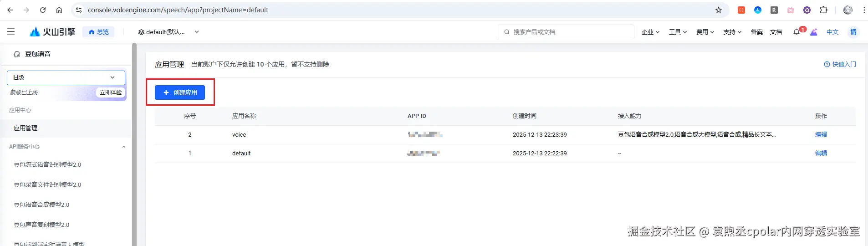Image resolution: width=868 pixels, height=246 pixels.
Task: Click the 创建应用 button
Action: click(180, 92)
